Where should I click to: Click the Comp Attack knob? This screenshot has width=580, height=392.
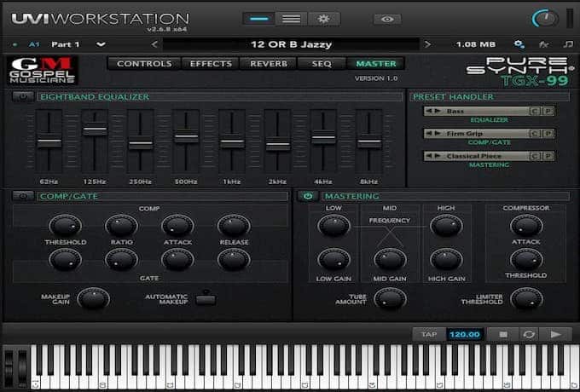[x=177, y=225]
